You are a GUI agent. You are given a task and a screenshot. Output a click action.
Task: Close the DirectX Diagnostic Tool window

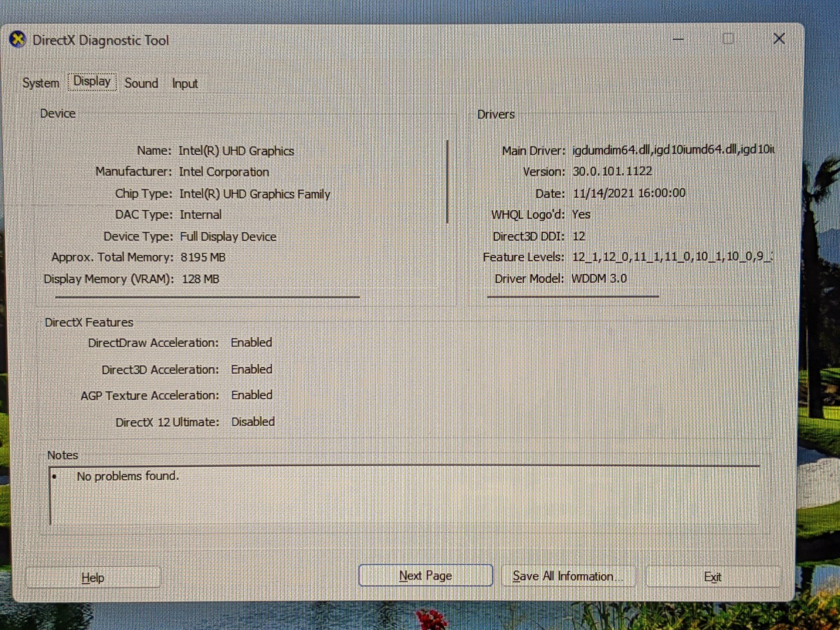point(779,38)
